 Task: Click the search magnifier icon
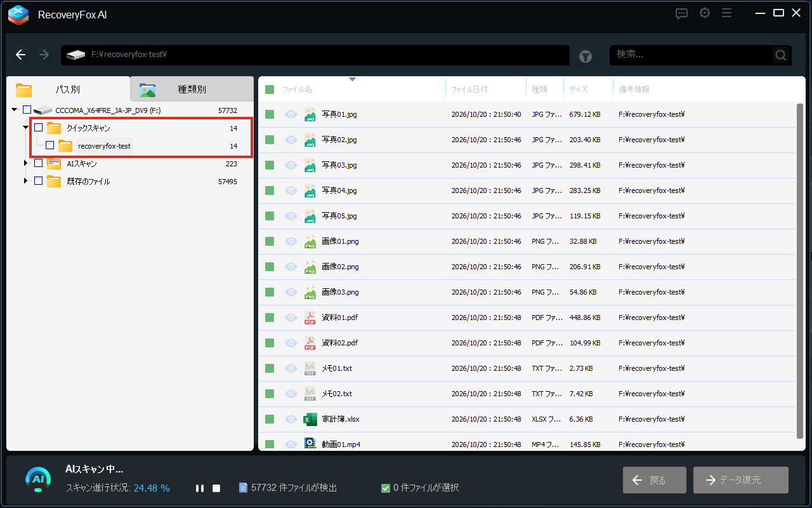pyautogui.click(x=781, y=55)
